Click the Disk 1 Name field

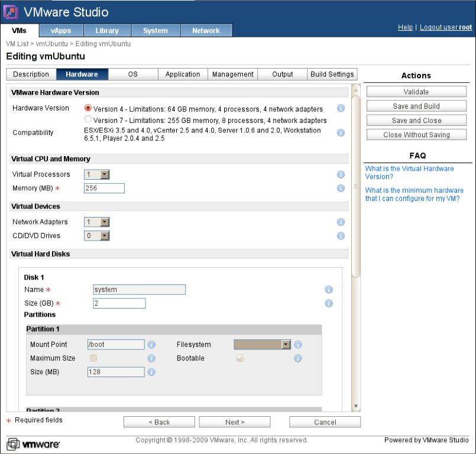coord(140,290)
